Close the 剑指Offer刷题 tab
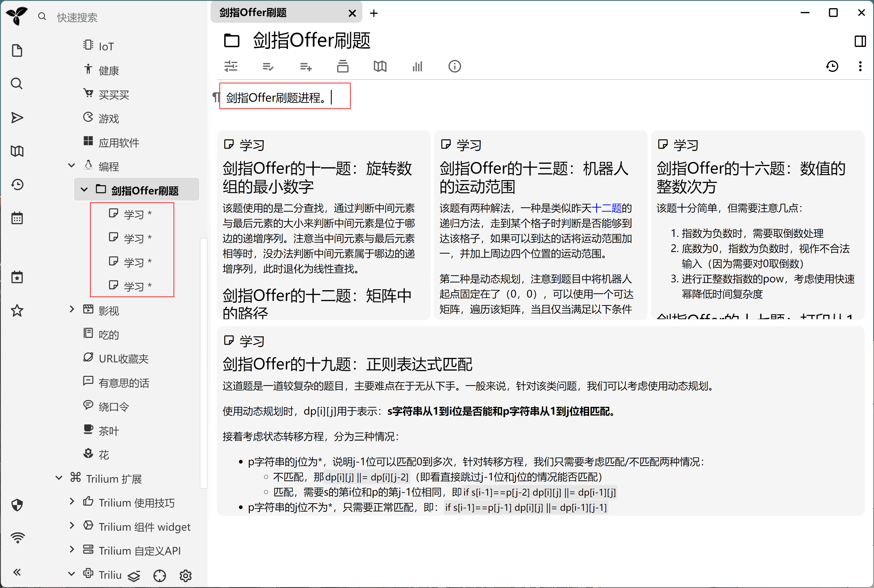874x588 pixels. tap(352, 13)
